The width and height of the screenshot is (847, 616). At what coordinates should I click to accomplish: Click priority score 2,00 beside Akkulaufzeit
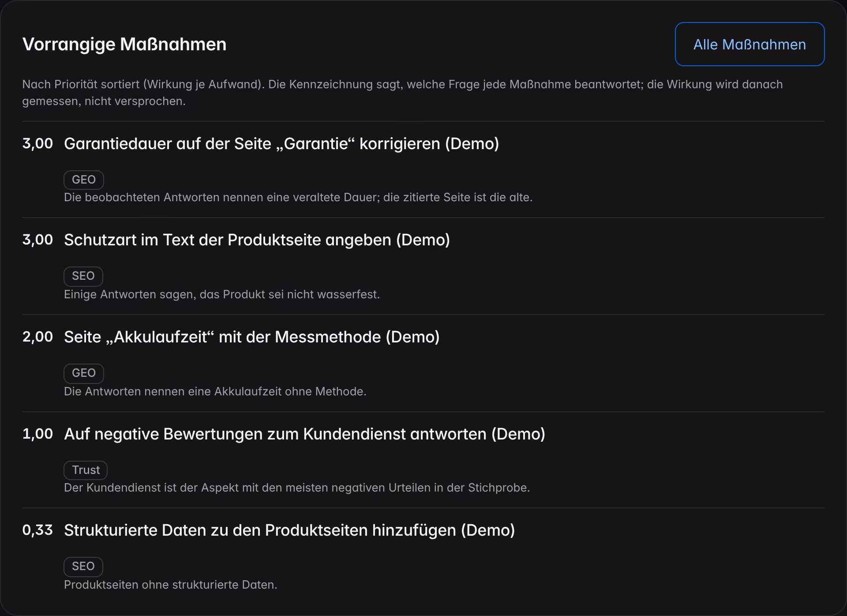pos(37,337)
